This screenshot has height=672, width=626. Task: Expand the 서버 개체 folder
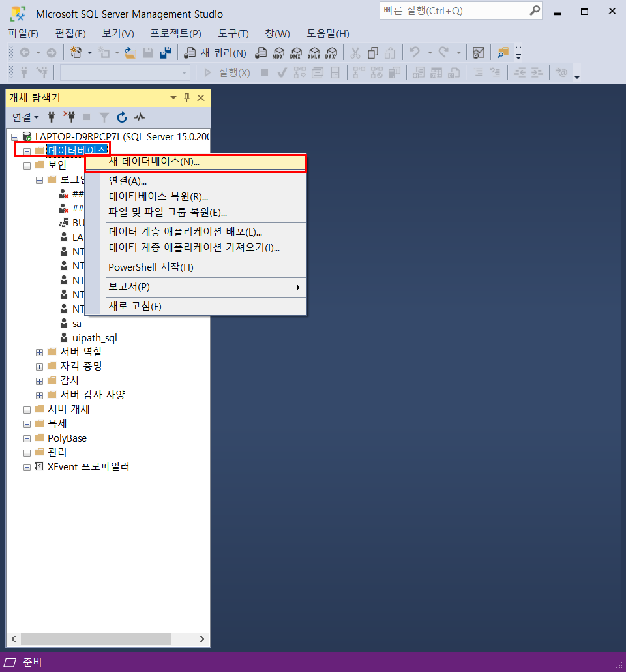(27, 410)
